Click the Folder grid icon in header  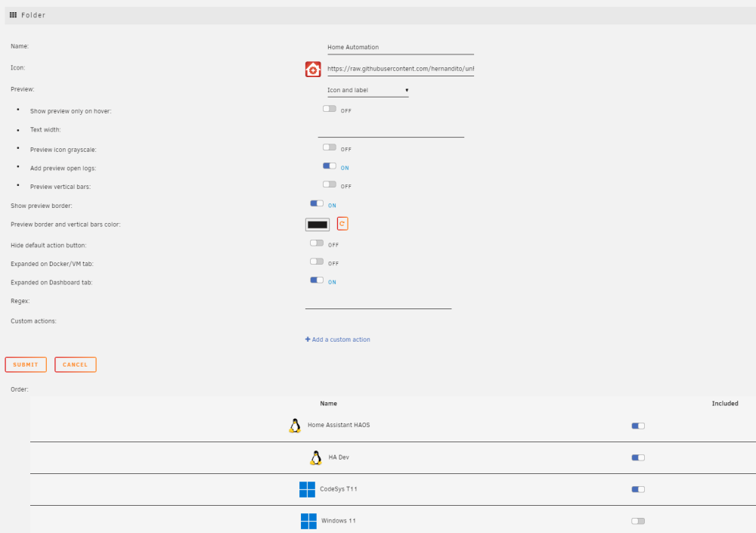tap(13, 15)
